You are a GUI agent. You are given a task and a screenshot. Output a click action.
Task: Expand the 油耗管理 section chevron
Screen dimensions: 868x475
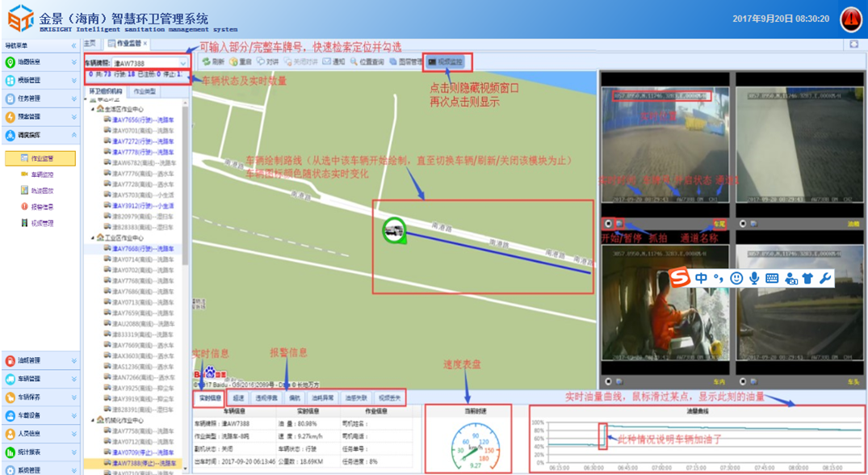73,360
